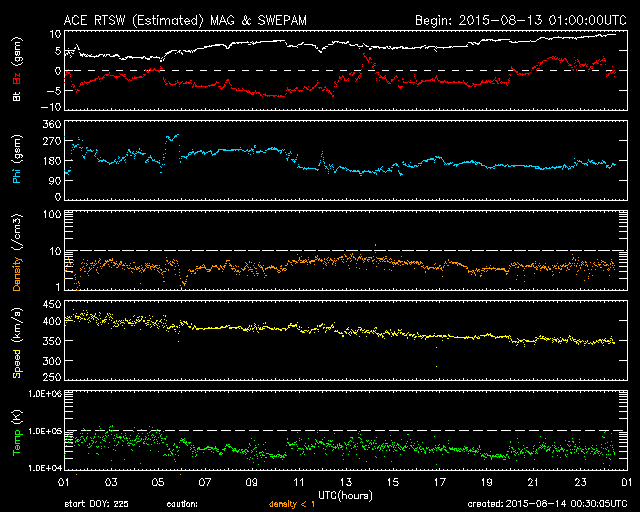Click the orange 'density < 1' caution text
This screenshot has width=640, height=512.
pyautogui.click(x=292, y=504)
